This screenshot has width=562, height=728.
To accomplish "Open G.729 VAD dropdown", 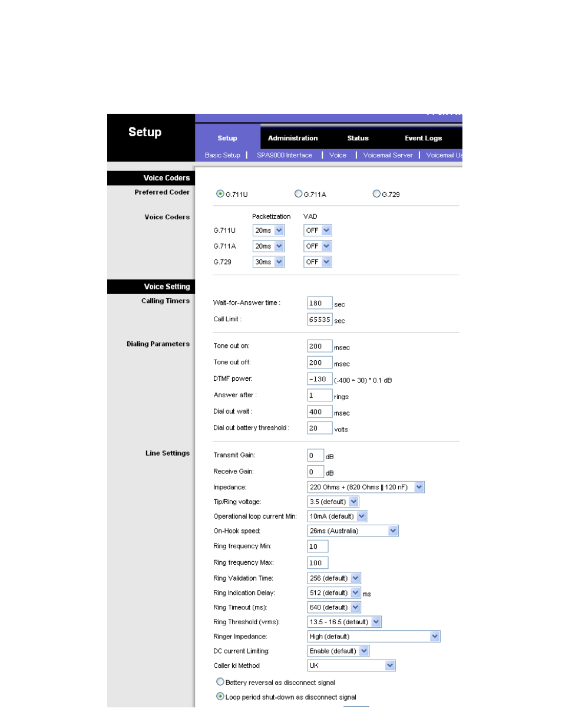I will coord(318,262).
